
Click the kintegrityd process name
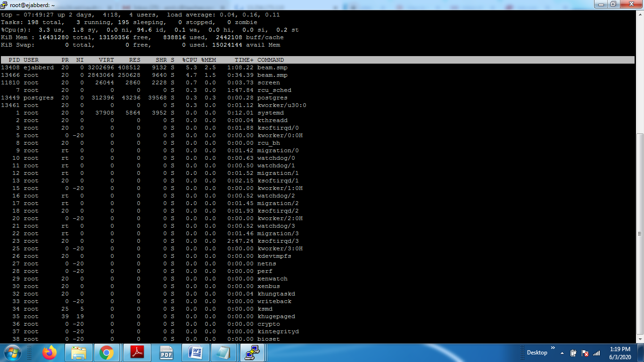[x=278, y=331]
